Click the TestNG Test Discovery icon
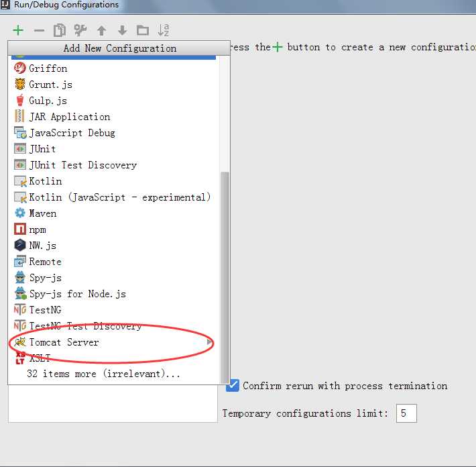The width and height of the screenshot is (476, 467). [x=20, y=325]
